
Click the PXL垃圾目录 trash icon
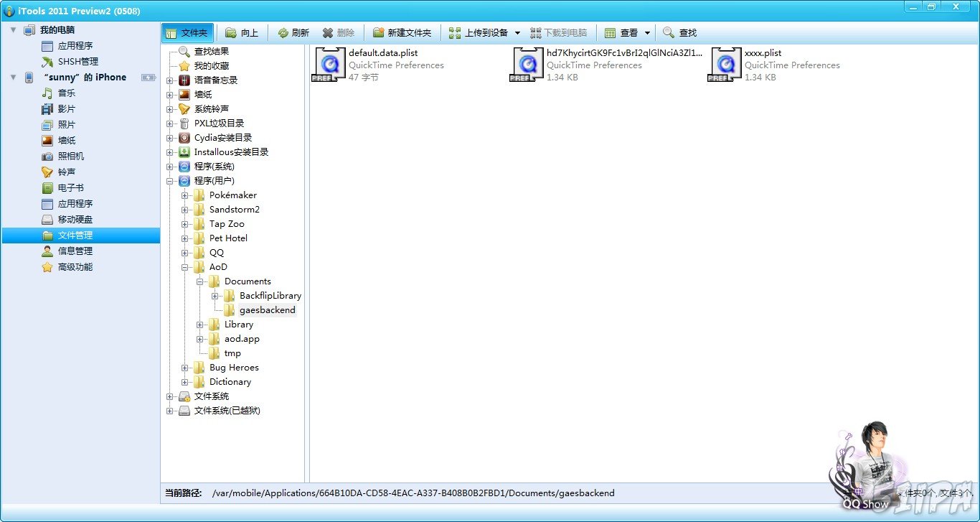tap(184, 123)
